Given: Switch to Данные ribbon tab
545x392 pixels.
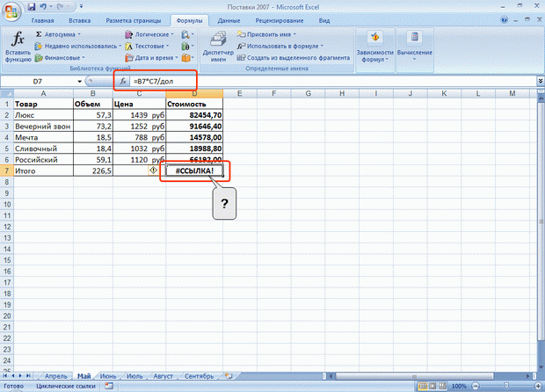Looking at the screenshot, I should click(x=229, y=20).
